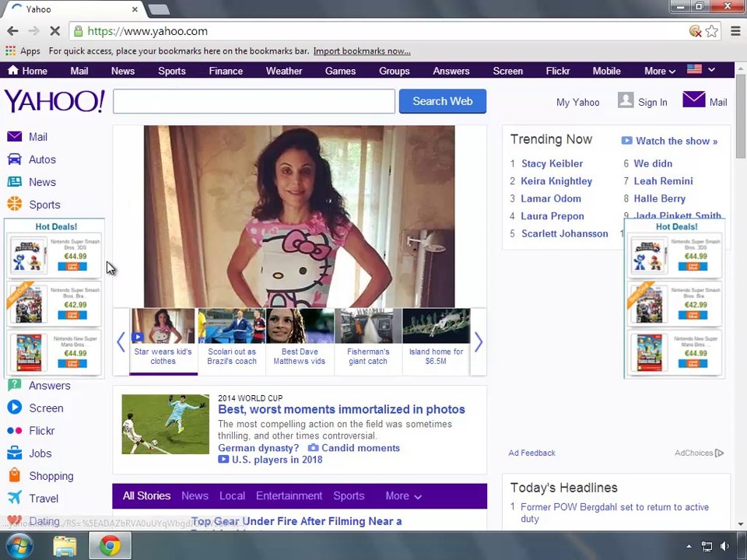Open Flickr from the left sidebar icon
The width and height of the screenshot is (747, 560).
point(14,431)
